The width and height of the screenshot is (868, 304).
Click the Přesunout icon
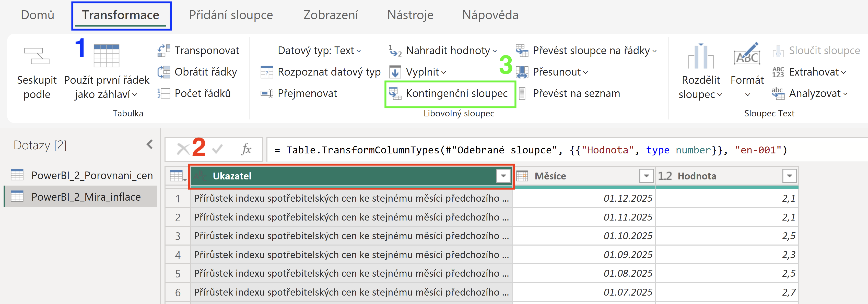(x=522, y=72)
